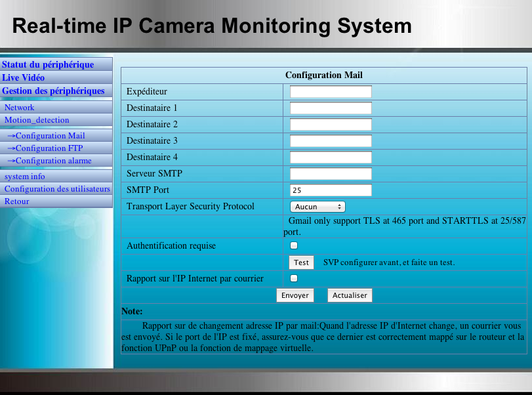Click the Actualiser button

coord(350,295)
